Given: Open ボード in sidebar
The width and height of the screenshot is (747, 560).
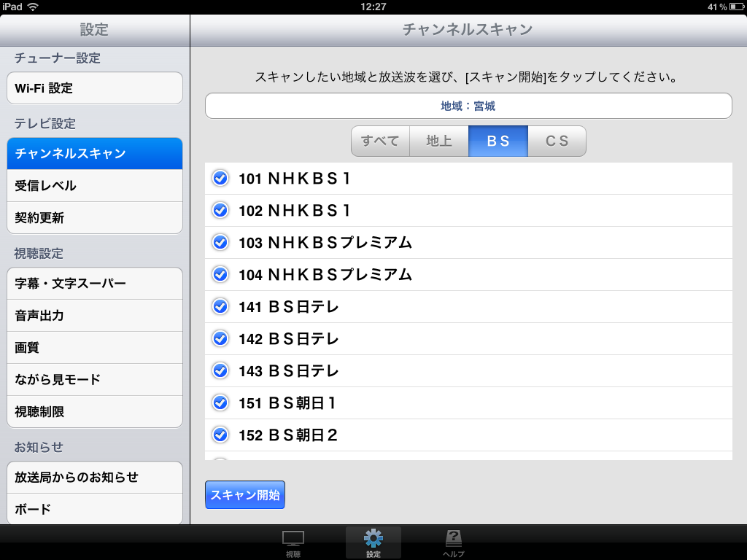Looking at the screenshot, I should tap(95, 509).
